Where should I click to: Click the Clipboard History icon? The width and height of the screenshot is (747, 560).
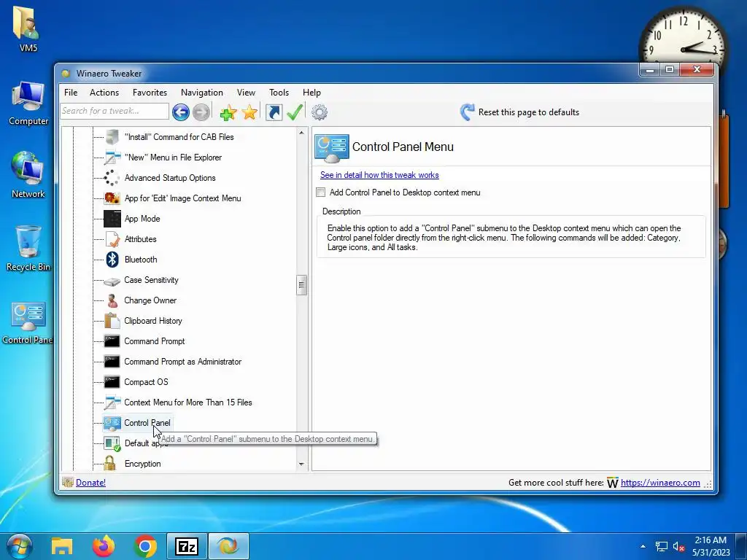tap(112, 321)
